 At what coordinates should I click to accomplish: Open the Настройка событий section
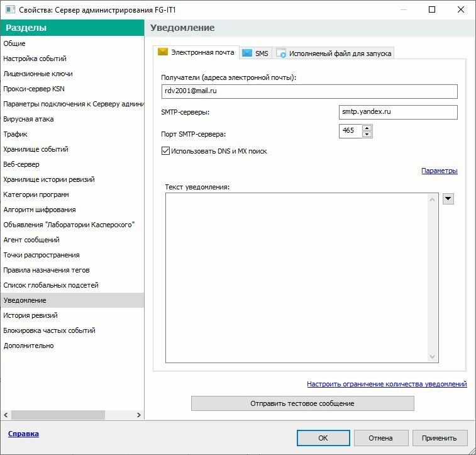point(72,59)
